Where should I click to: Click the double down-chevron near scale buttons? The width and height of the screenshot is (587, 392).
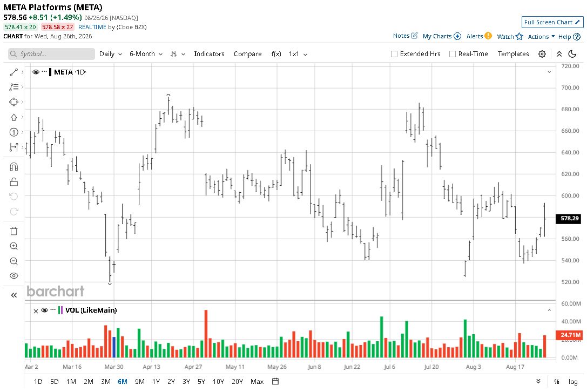[538, 381]
